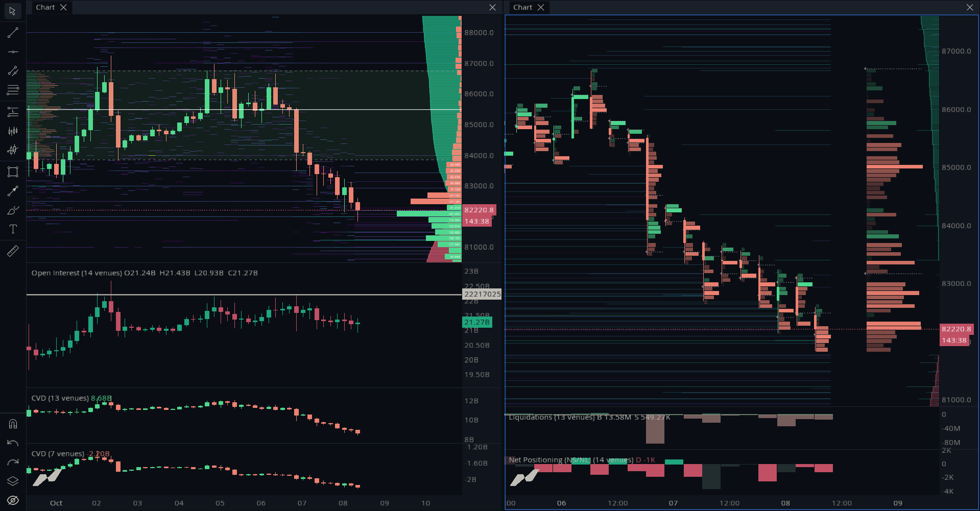Select the freehand brush tool
The width and height of the screenshot is (980, 511).
13,210
